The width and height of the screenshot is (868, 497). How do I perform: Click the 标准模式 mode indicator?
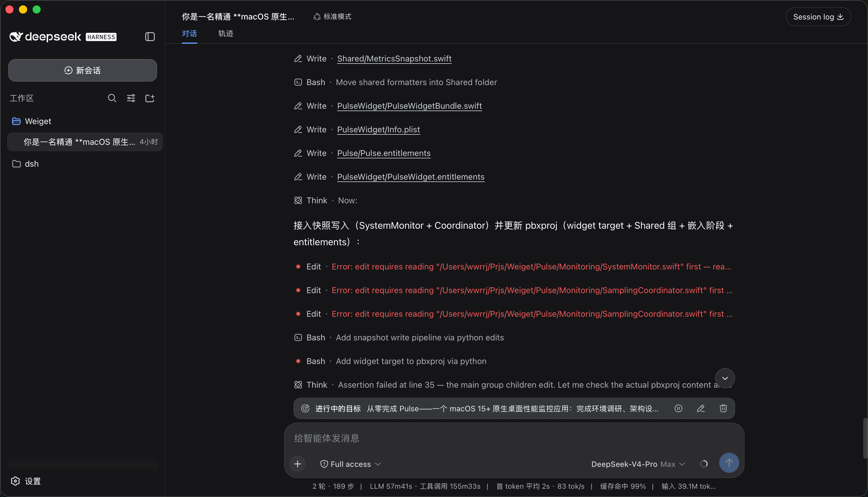click(x=332, y=17)
